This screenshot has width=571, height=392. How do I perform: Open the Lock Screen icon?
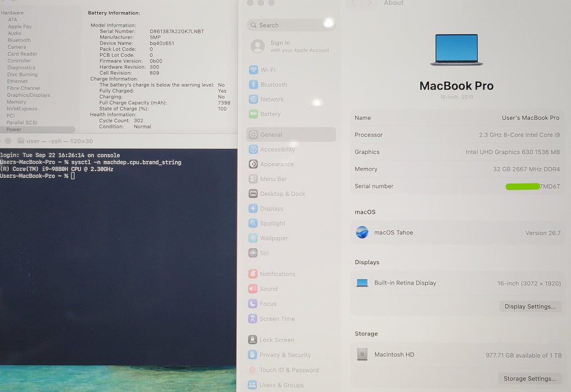point(253,339)
